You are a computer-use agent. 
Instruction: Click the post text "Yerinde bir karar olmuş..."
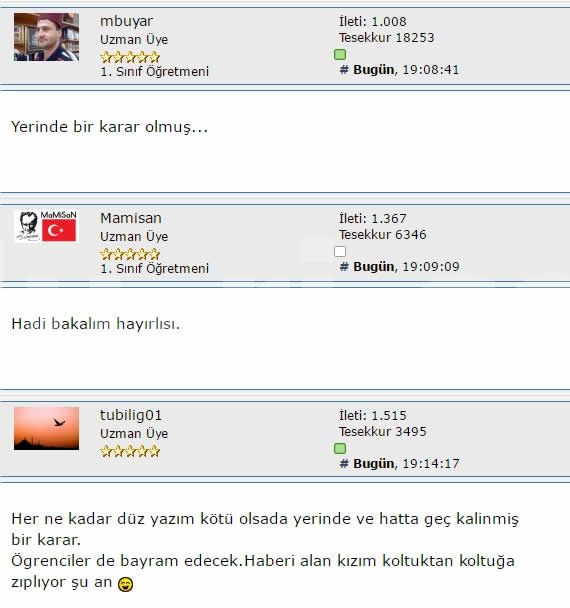coord(109,127)
